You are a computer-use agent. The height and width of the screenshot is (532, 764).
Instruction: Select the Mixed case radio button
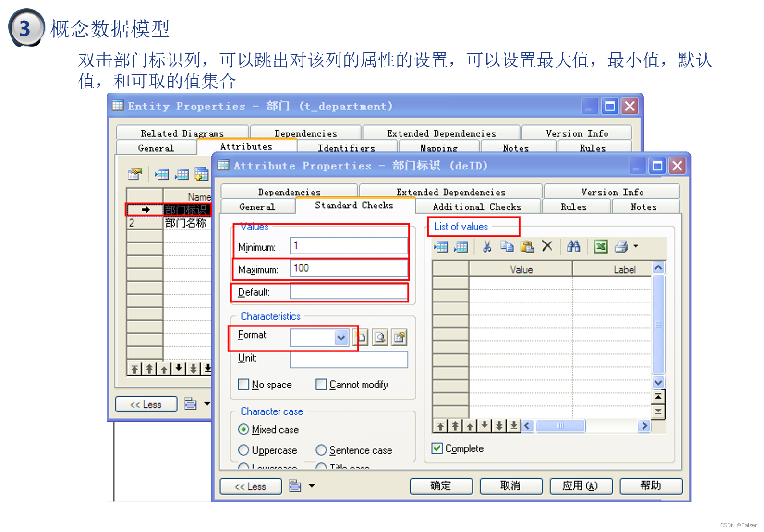coord(243,429)
